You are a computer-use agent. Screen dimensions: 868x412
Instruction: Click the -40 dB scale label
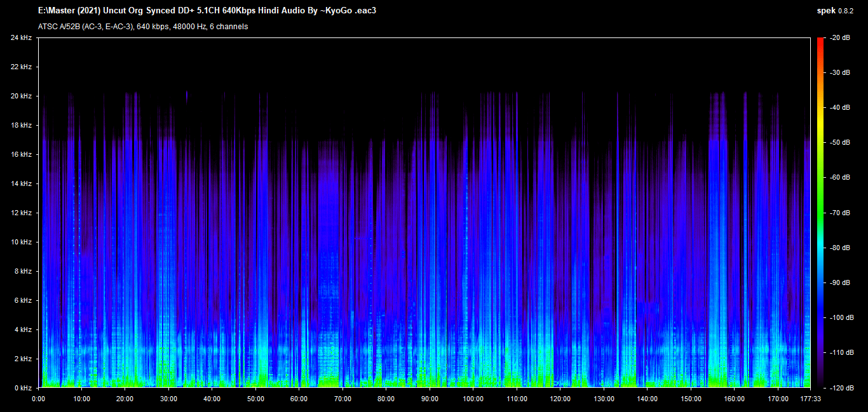tap(839, 108)
